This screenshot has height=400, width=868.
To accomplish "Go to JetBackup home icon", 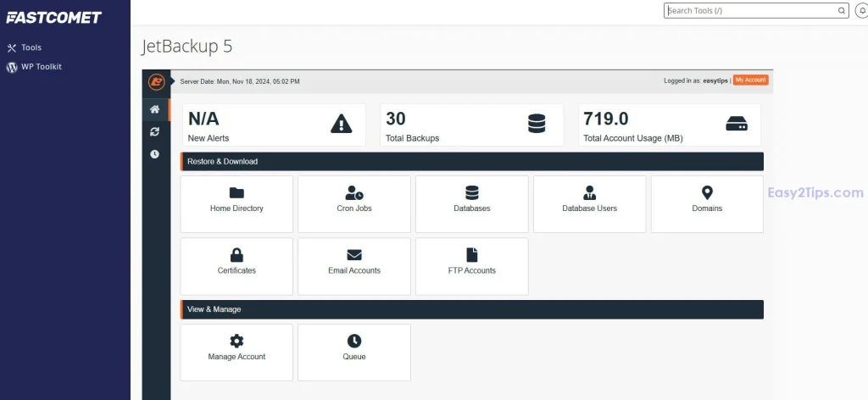I will (155, 109).
